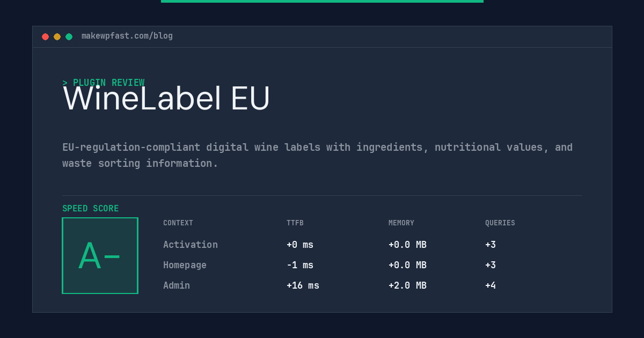644x338 pixels.
Task: Click the A- grade badge
Action: (x=100, y=255)
